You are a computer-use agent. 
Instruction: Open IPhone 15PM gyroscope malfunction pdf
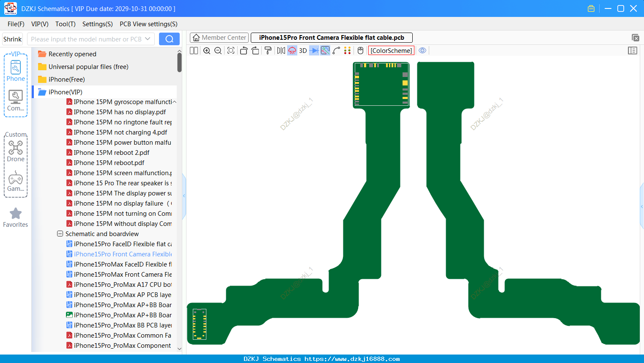click(119, 102)
